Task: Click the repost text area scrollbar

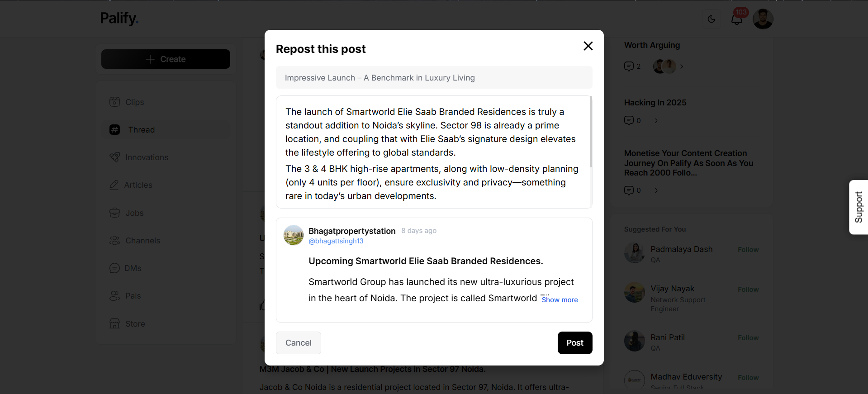Action: [x=591, y=131]
